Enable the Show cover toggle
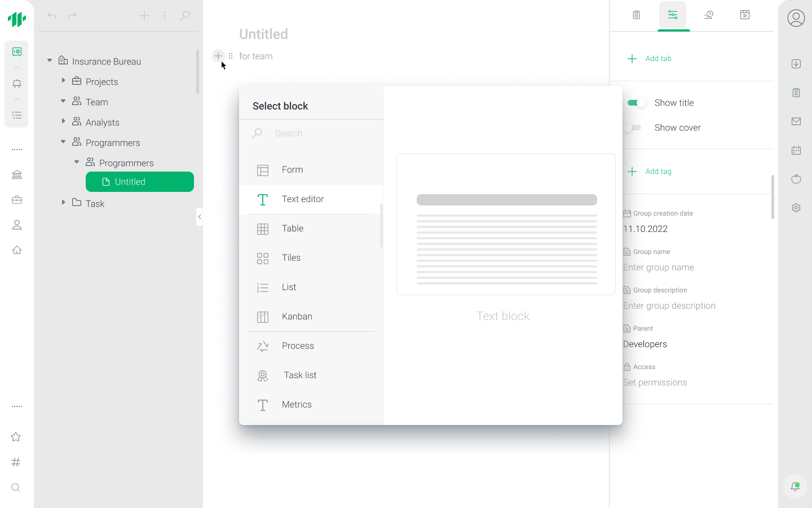Image resolution: width=812 pixels, height=508 pixels. tap(633, 128)
